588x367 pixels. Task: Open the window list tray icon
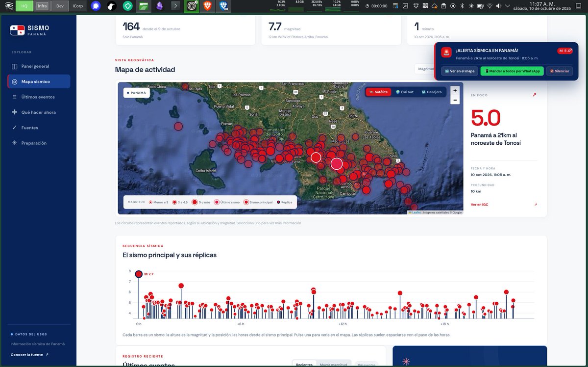click(395, 6)
